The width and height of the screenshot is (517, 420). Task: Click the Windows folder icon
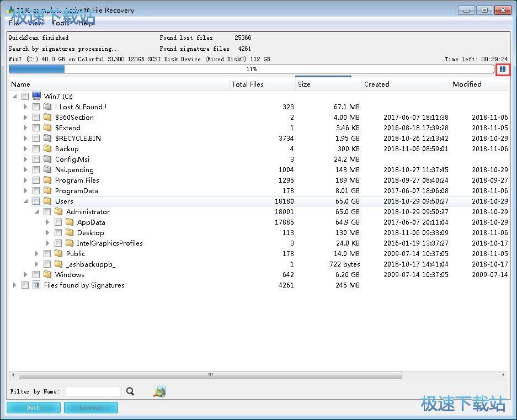(47, 275)
